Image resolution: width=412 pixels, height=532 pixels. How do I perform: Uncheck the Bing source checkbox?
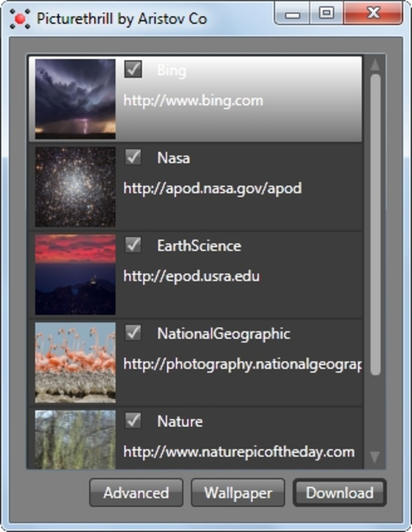133,69
